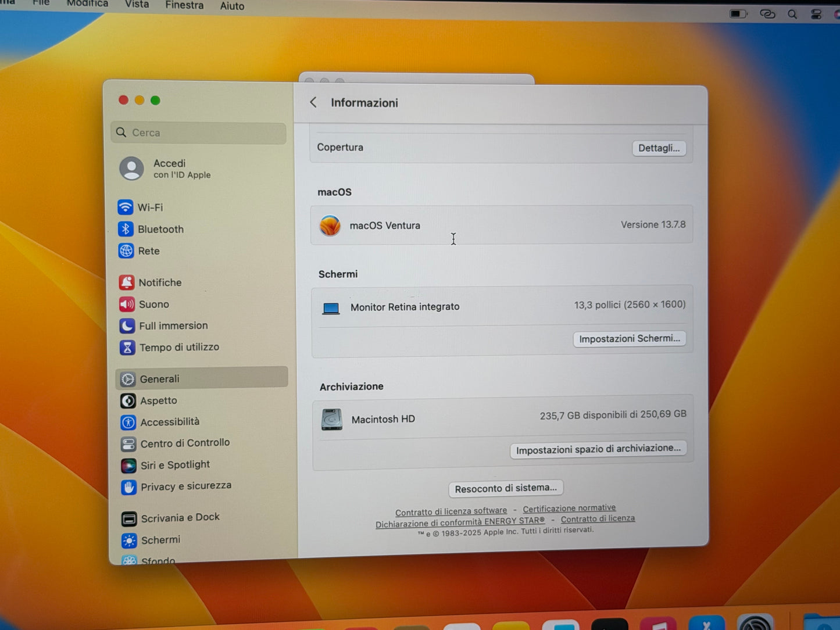Screen dimensions: 840x630
Task: Open System Settings from the Dock
Action: (x=755, y=623)
